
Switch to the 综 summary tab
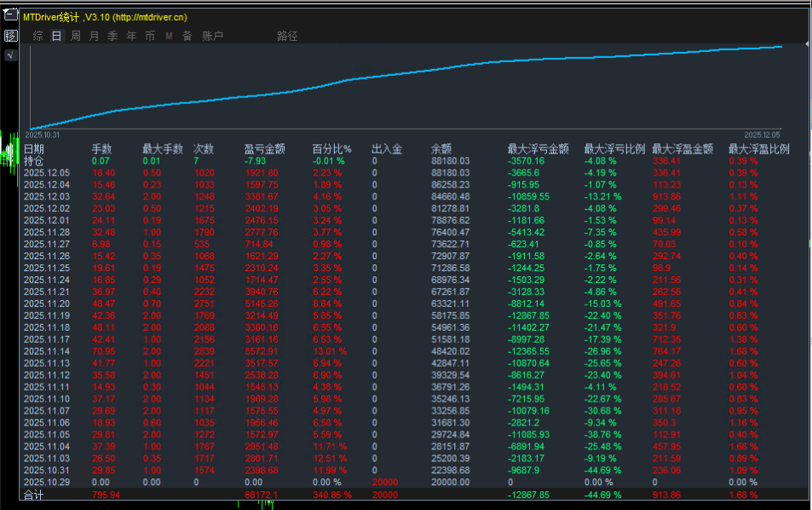[x=37, y=36]
